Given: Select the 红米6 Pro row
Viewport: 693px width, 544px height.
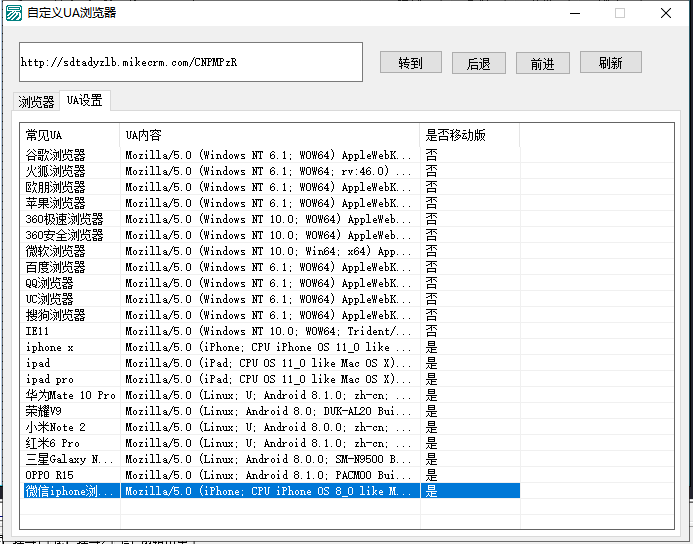Looking at the screenshot, I should [271, 443].
